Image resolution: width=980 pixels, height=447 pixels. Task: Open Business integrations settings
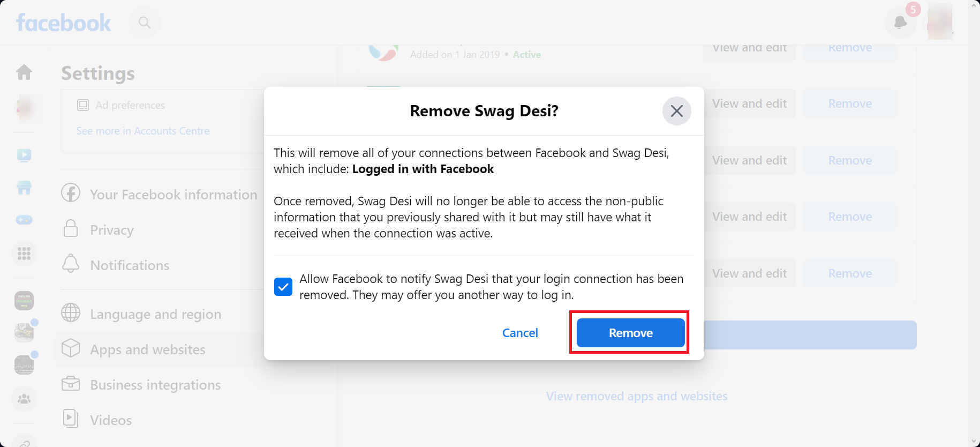click(x=155, y=384)
